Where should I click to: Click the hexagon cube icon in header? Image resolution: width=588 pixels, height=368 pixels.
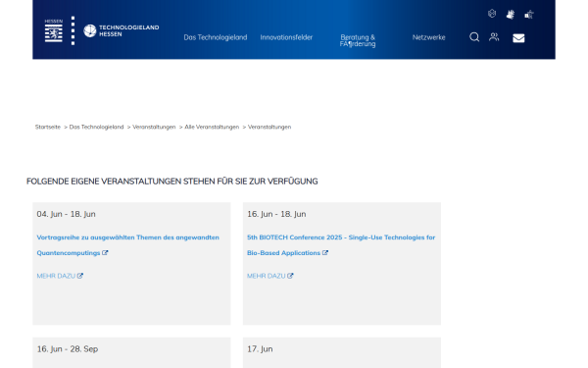492,14
